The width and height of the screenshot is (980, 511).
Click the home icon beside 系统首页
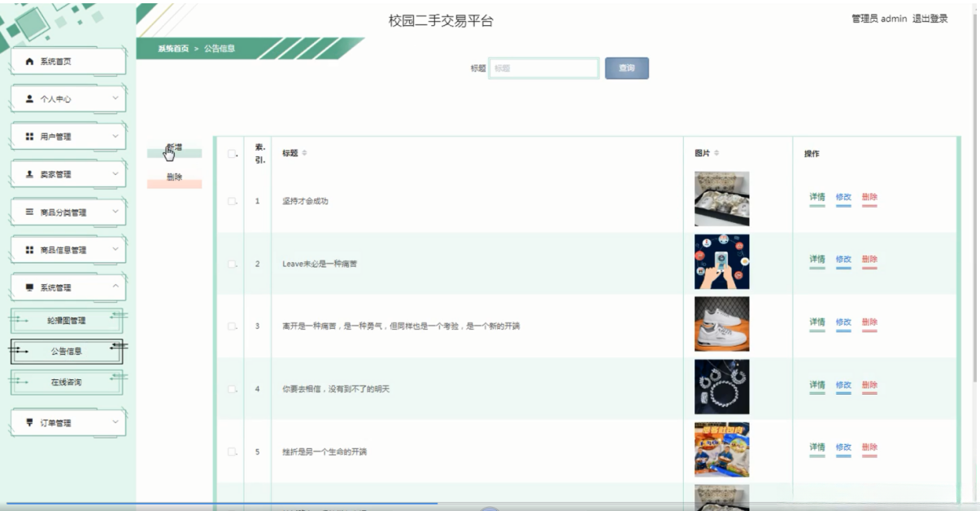tap(32, 62)
